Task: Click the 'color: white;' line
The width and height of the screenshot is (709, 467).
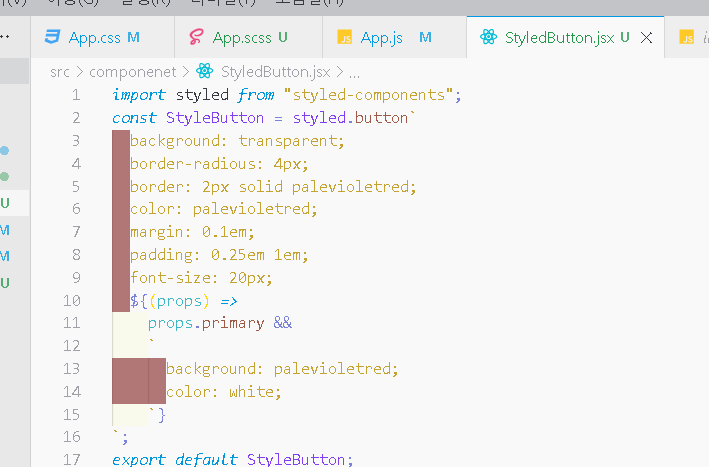Action: click(224, 392)
